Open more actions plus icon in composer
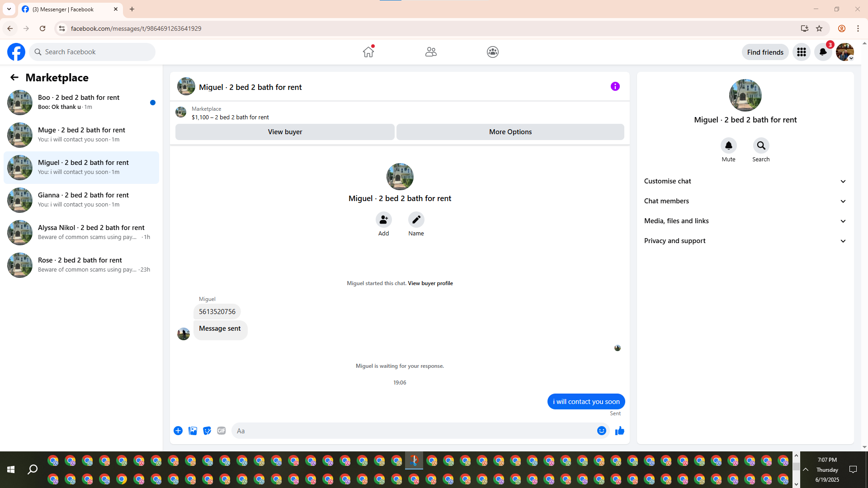Image resolution: width=868 pixels, height=488 pixels. coord(178,431)
